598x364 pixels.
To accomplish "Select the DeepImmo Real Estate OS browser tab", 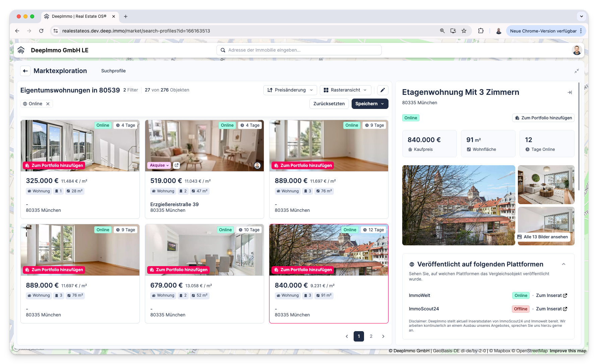I will 79,16.
